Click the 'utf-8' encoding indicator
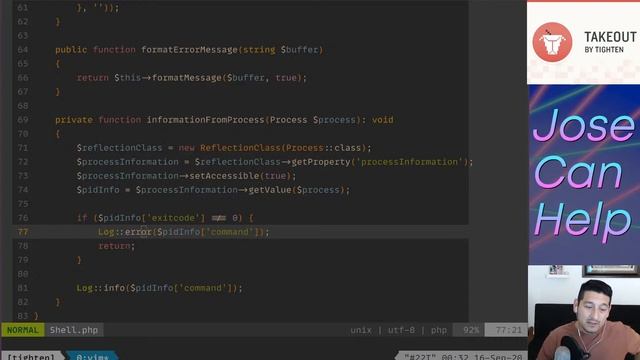This screenshot has width=640, height=360. tap(401, 330)
